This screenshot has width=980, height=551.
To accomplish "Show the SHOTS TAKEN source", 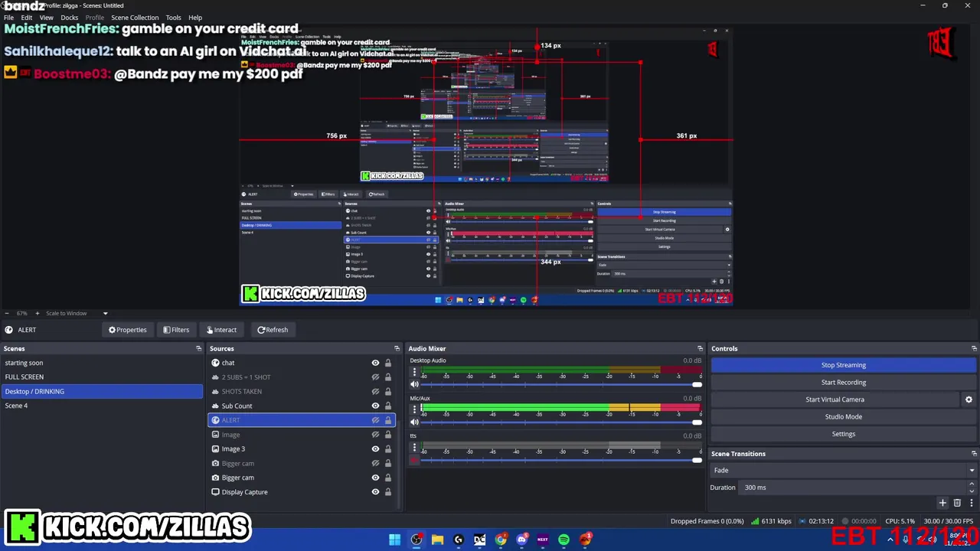I will pyautogui.click(x=375, y=391).
